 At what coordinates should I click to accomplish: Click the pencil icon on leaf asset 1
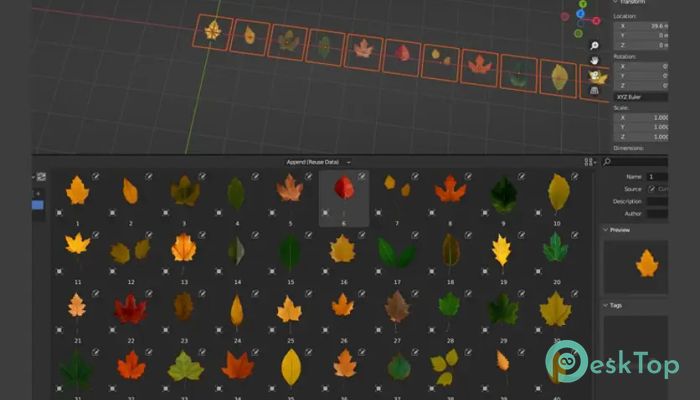tap(95, 176)
